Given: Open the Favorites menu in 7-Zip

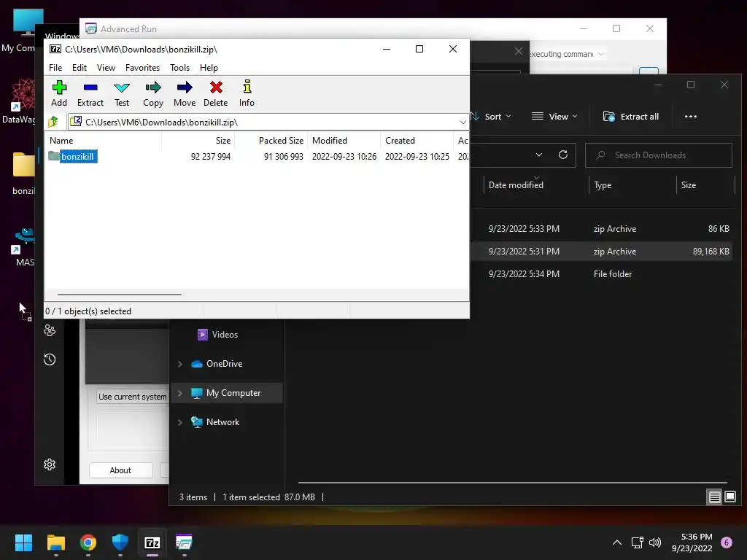Looking at the screenshot, I should pos(142,68).
